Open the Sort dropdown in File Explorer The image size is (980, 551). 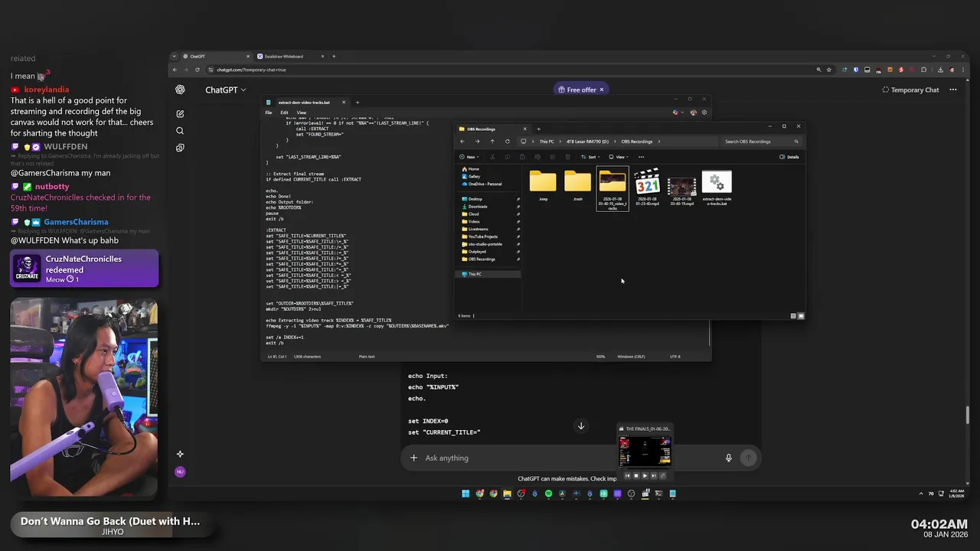point(591,157)
